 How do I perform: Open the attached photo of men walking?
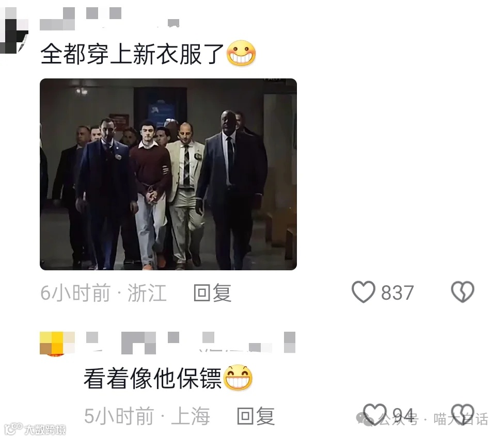[168, 174]
